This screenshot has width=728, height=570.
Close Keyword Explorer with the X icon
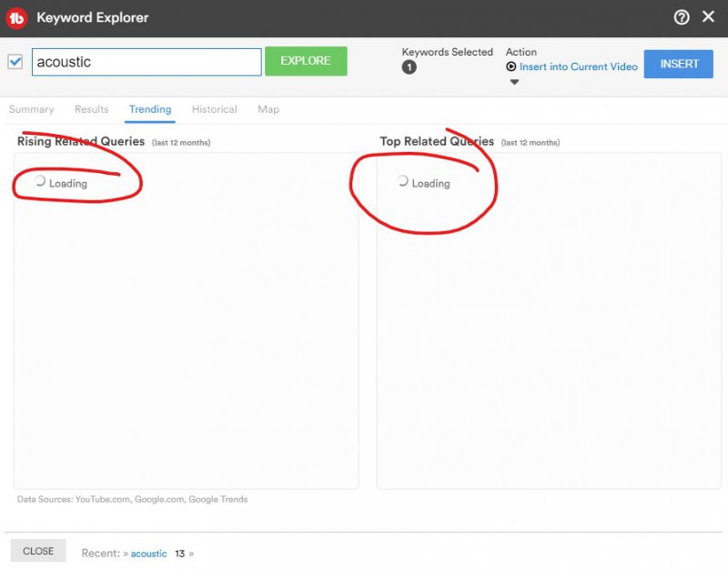coord(709,17)
